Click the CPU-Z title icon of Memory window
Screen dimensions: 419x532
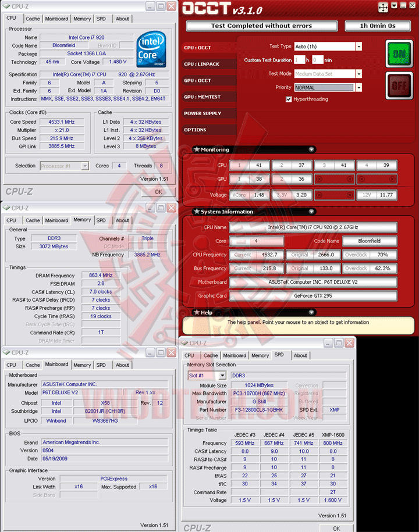tap(7, 208)
